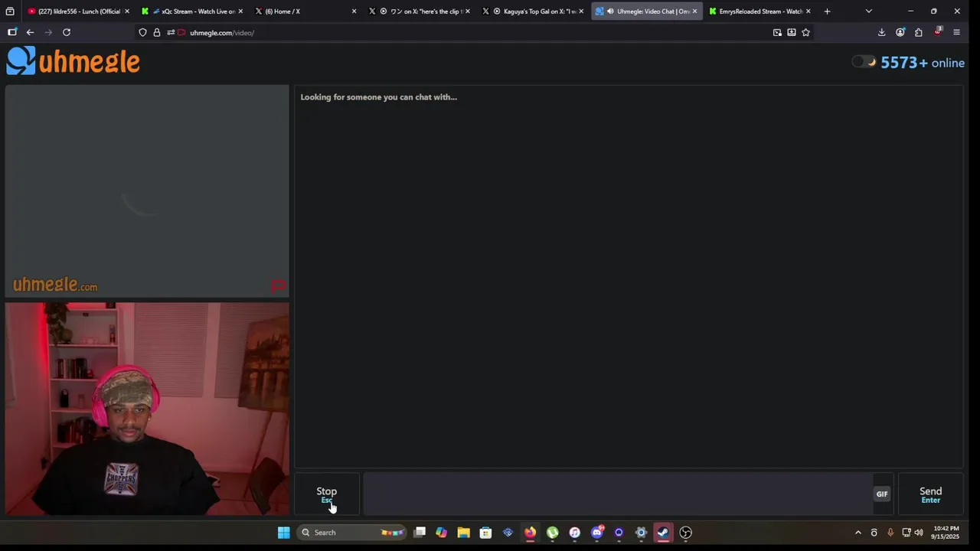Viewport: 980px width, 551px height.
Task: Bookmark this page with the star
Action: 805,32
